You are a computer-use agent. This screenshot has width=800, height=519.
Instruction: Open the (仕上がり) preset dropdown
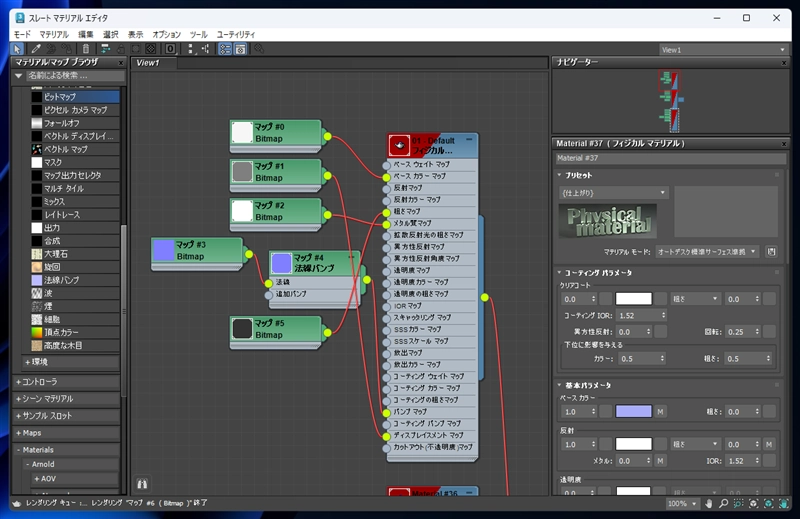[x=613, y=193]
